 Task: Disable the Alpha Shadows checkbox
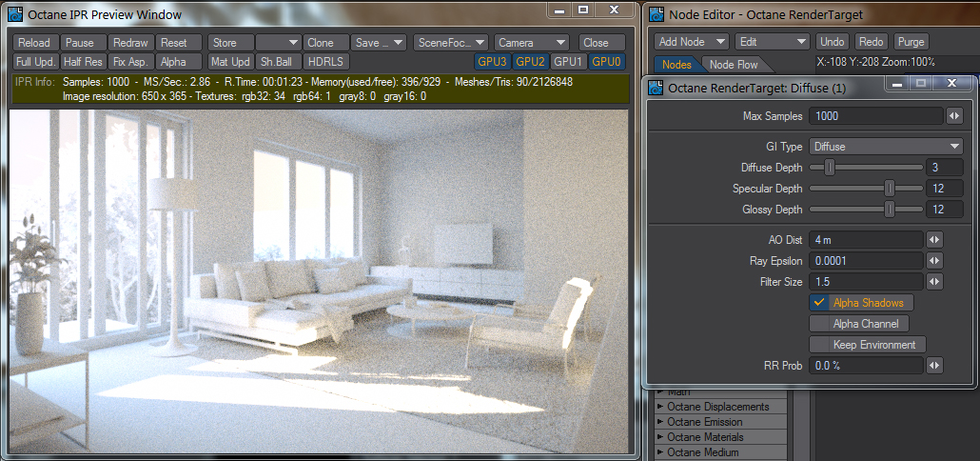861,303
